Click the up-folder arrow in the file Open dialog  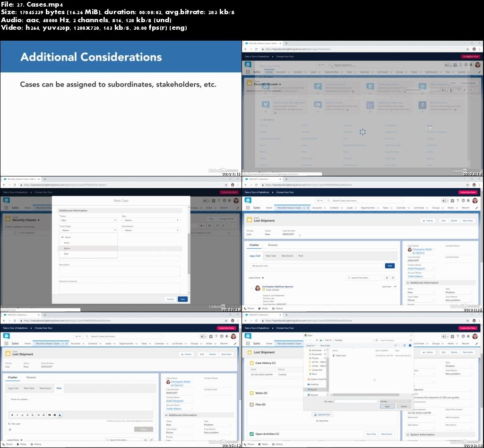pos(317,340)
